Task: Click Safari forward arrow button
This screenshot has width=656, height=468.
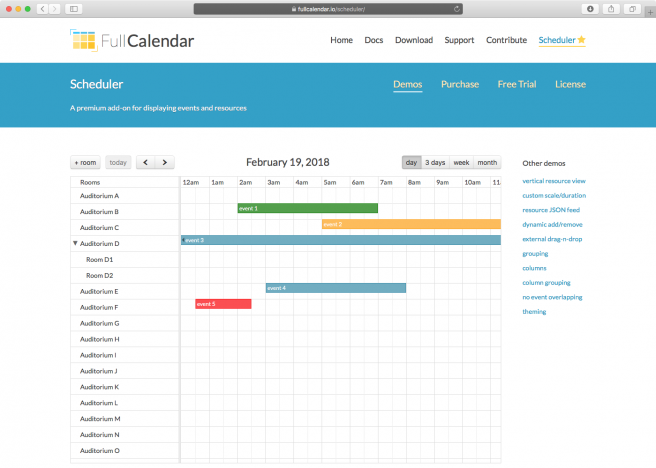Action: point(54,9)
